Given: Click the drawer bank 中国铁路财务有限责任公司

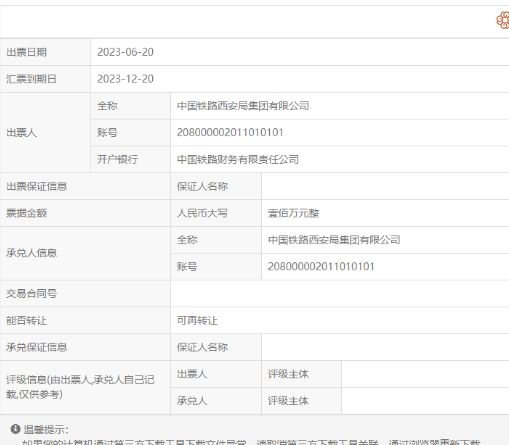Looking at the screenshot, I should click(238, 160).
